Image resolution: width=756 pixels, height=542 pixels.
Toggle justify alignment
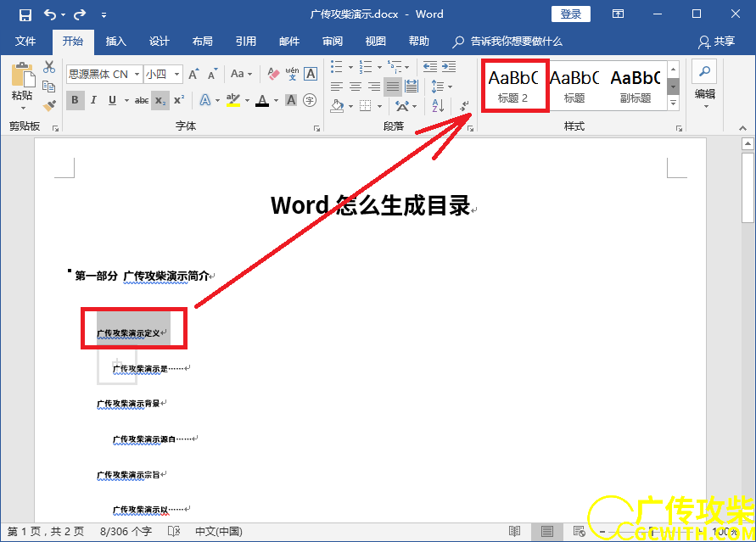tap(393, 87)
